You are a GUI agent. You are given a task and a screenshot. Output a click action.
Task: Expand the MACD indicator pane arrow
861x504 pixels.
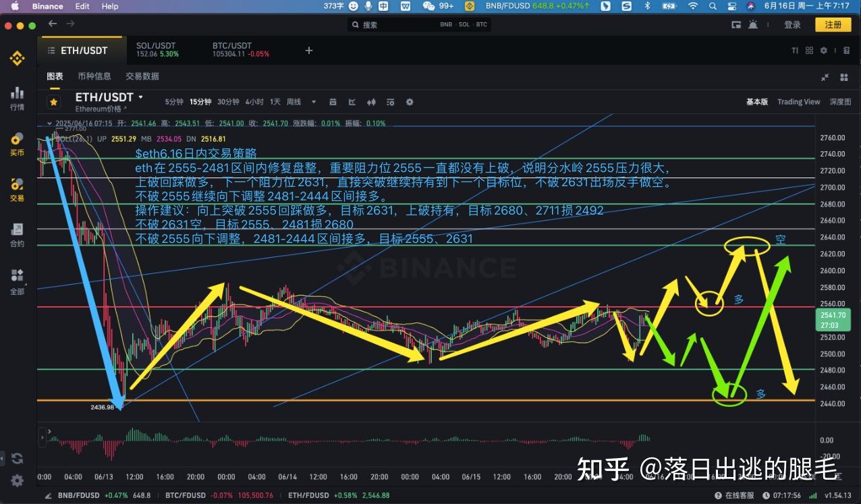point(48,430)
